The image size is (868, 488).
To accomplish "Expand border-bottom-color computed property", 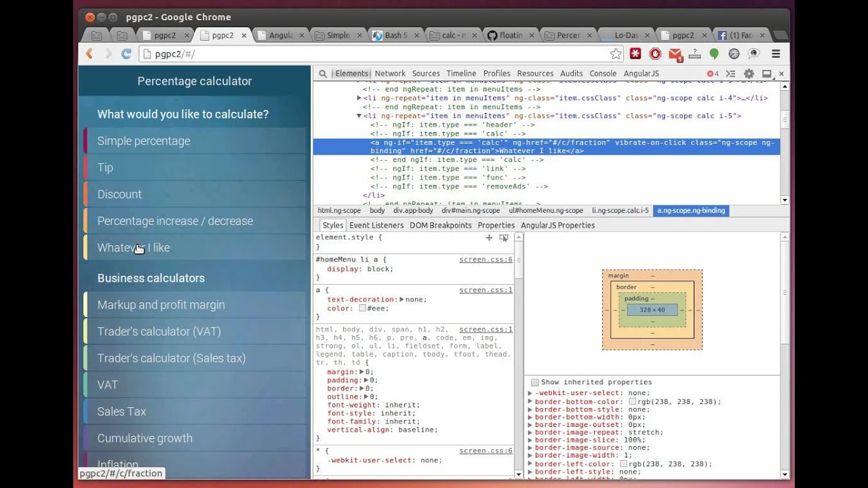I will click(x=530, y=401).
